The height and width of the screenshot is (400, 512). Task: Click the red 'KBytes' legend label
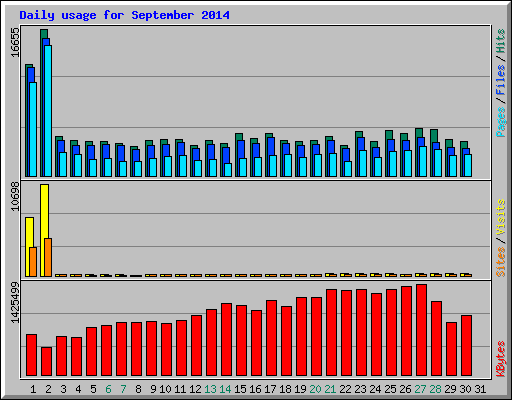(501, 359)
